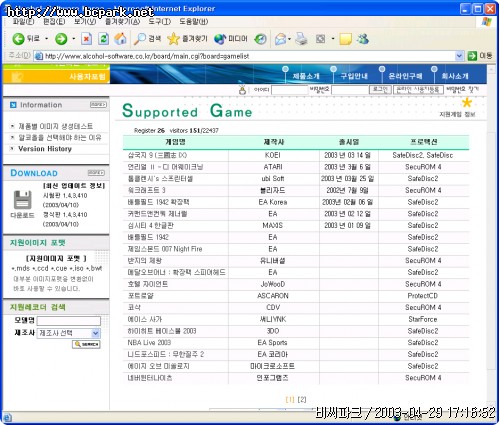Open the 즐겨찾기(A) menu
The height and width of the screenshot is (425, 500).
122,22
